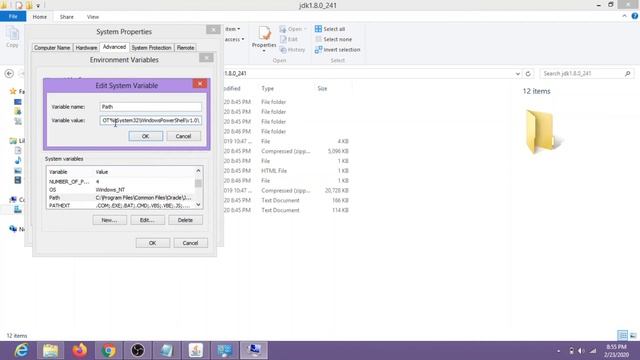This screenshot has height=360, width=640.
Task: Click the search magnifier icon
Action: (x=628, y=73)
